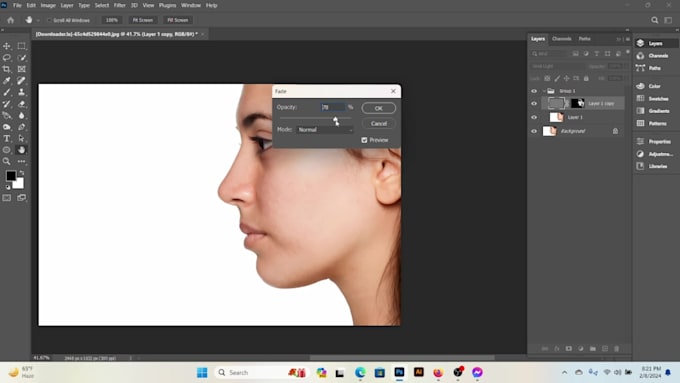The image size is (680, 383).
Task: Open the layer Fill dropdown arrow
Action: (x=626, y=79)
